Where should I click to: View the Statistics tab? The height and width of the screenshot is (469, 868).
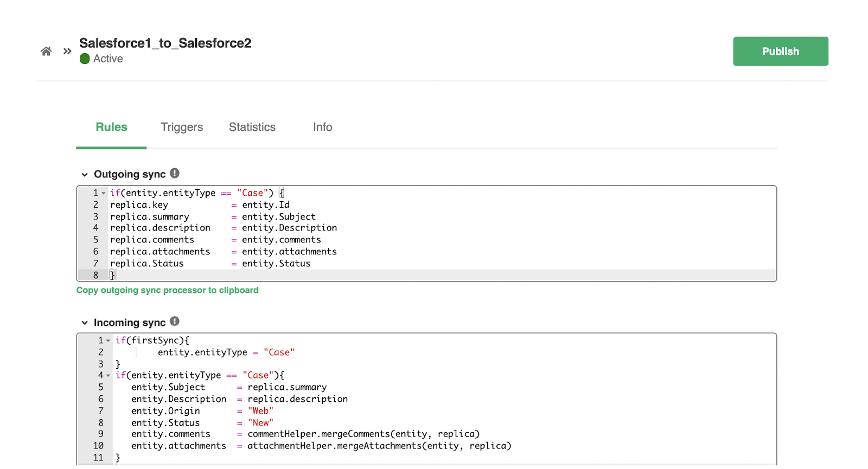[252, 127]
